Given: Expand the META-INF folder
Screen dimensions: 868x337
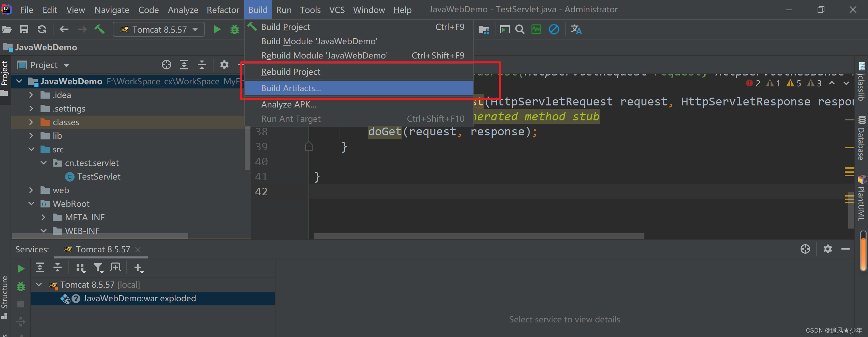Looking at the screenshot, I should 43,217.
